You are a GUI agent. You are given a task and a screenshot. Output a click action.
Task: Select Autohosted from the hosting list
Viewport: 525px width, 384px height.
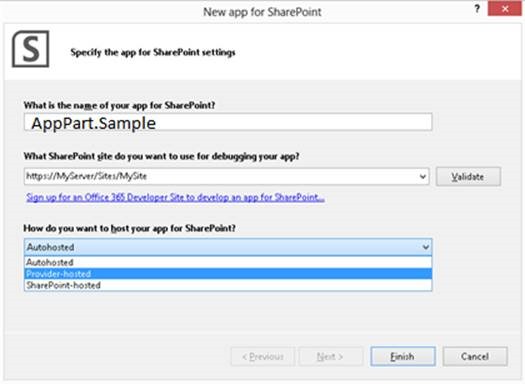[x=228, y=262]
